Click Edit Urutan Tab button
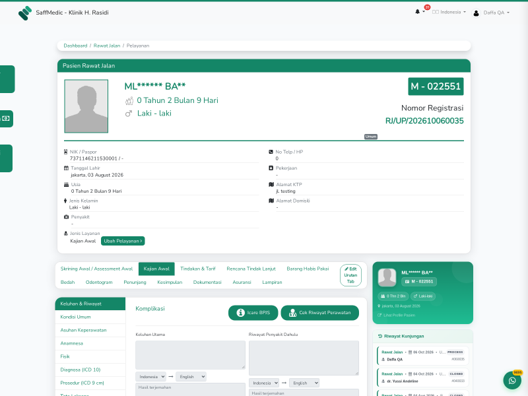 tap(351, 275)
